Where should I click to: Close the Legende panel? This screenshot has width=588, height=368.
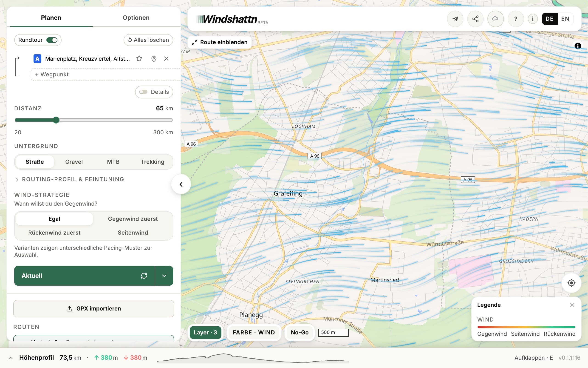coord(572,305)
